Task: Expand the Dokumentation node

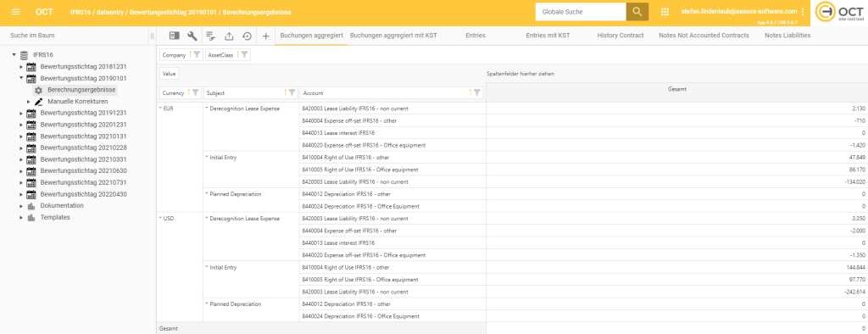Action: (x=21, y=205)
